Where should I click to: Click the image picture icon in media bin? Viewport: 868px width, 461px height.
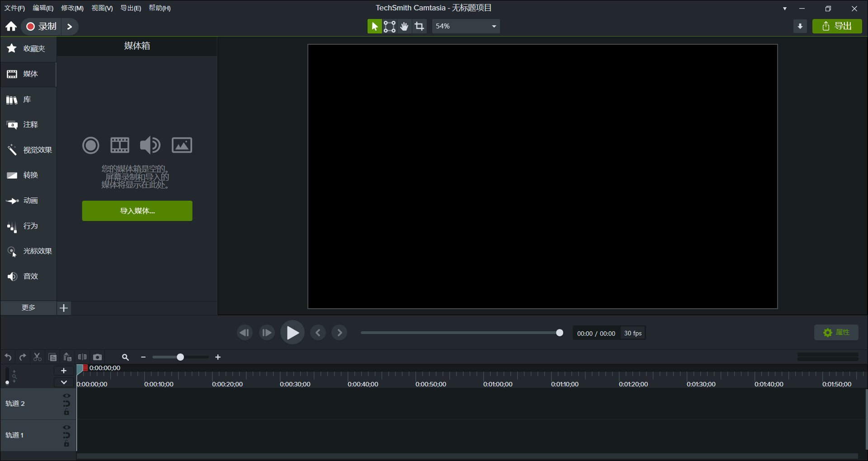[x=182, y=145]
